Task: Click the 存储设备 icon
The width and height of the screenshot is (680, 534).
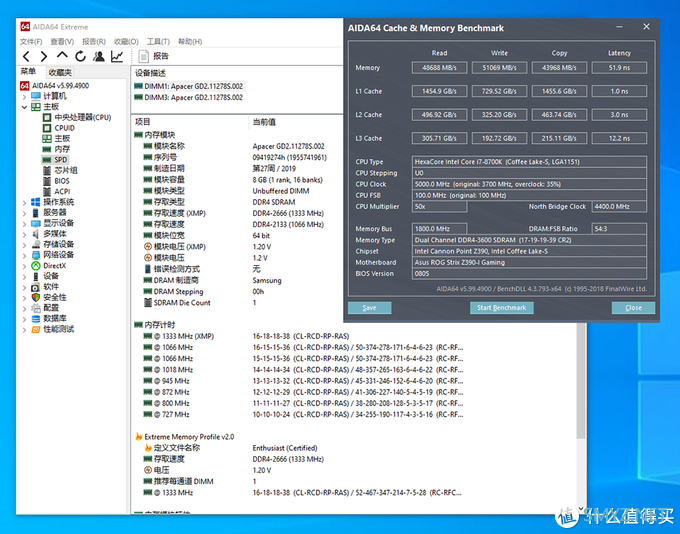Action: coord(36,244)
